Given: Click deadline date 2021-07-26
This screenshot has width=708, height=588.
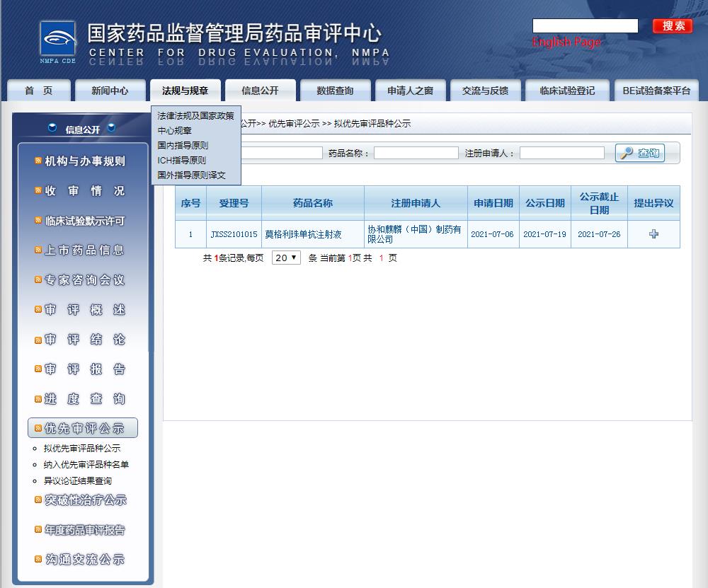Looking at the screenshot, I should [599, 234].
